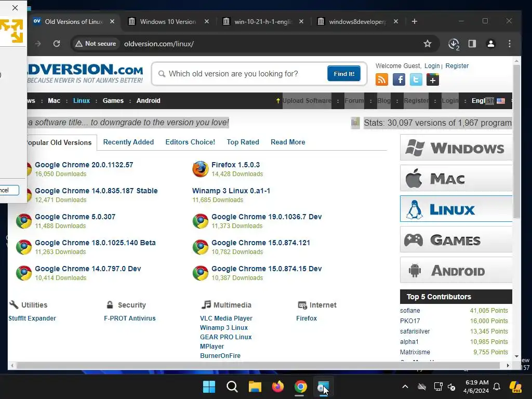Open Google Chrome 20.0.1132.57 link
The width and height of the screenshot is (532, 399).
pyautogui.click(x=84, y=165)
